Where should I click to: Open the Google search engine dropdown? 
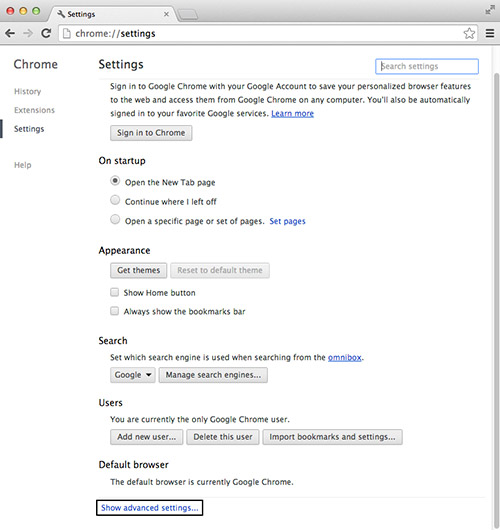point(133,375)
